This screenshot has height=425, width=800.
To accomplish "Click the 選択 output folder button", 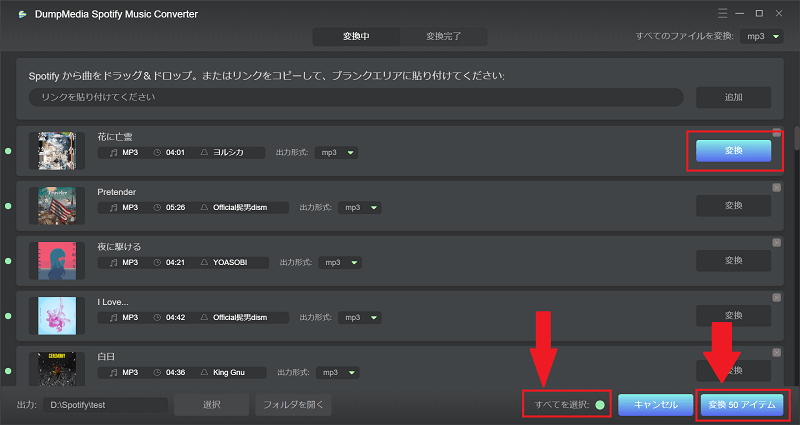I will (x=211, y=405).
